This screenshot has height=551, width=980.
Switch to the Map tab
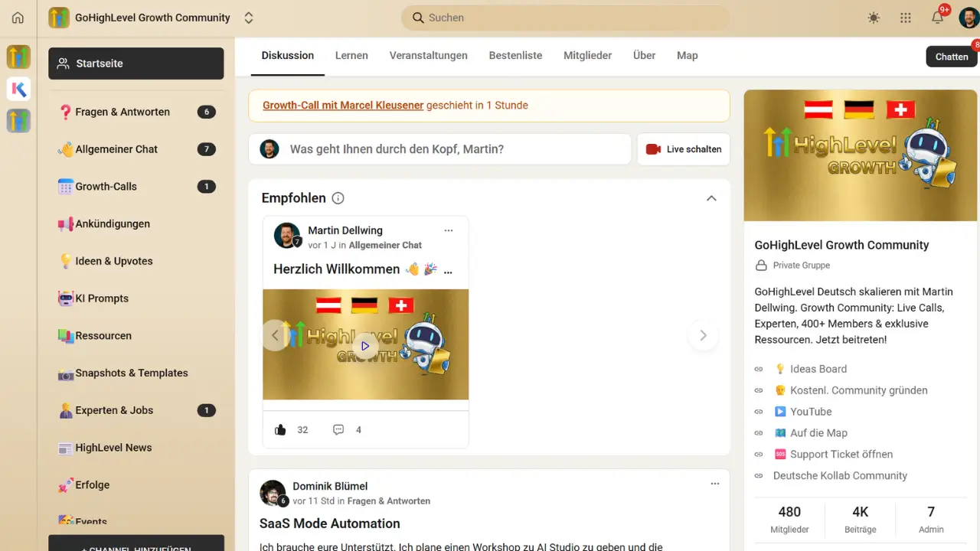[688, 56]
